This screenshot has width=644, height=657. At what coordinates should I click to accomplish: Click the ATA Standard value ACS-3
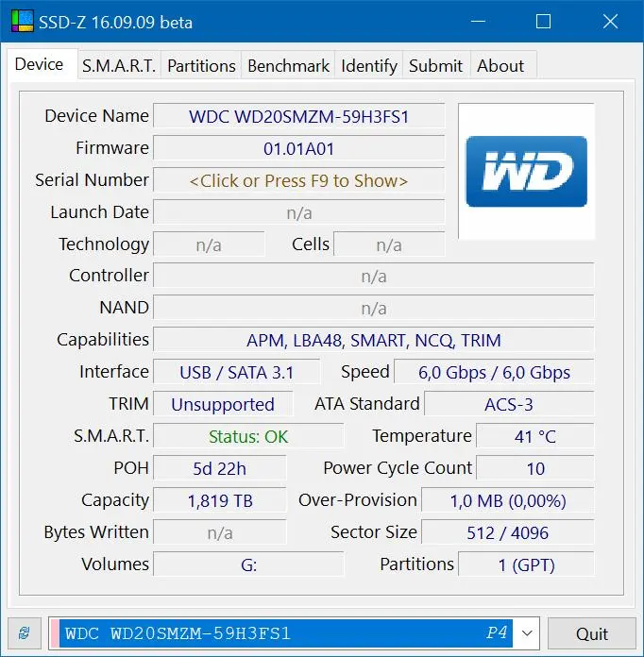(509, 404)
